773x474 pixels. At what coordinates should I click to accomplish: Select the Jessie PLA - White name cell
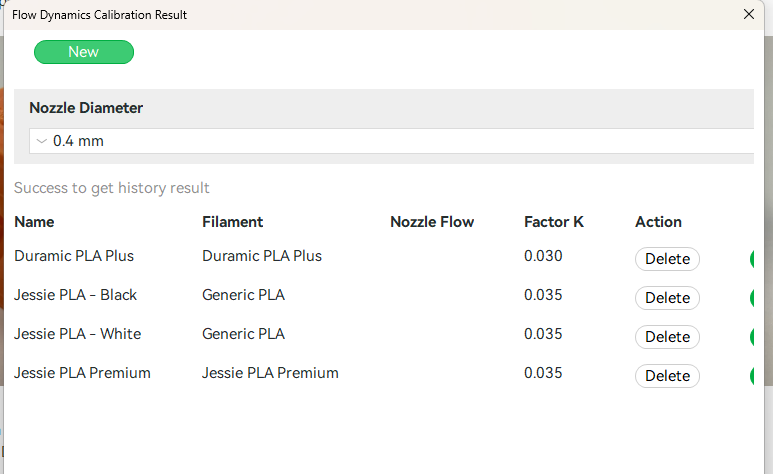77,334
